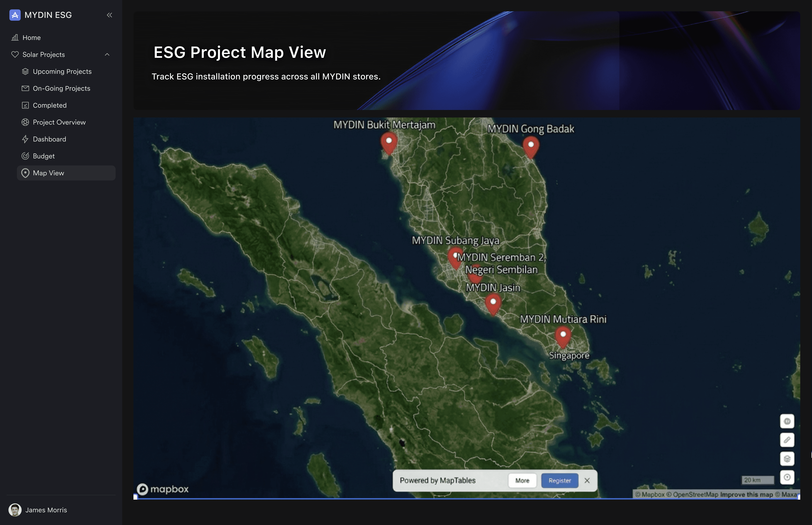Screen dimensions: 812x525
Task: Go to the Dashboard section
Action: (x=49, y=139)
